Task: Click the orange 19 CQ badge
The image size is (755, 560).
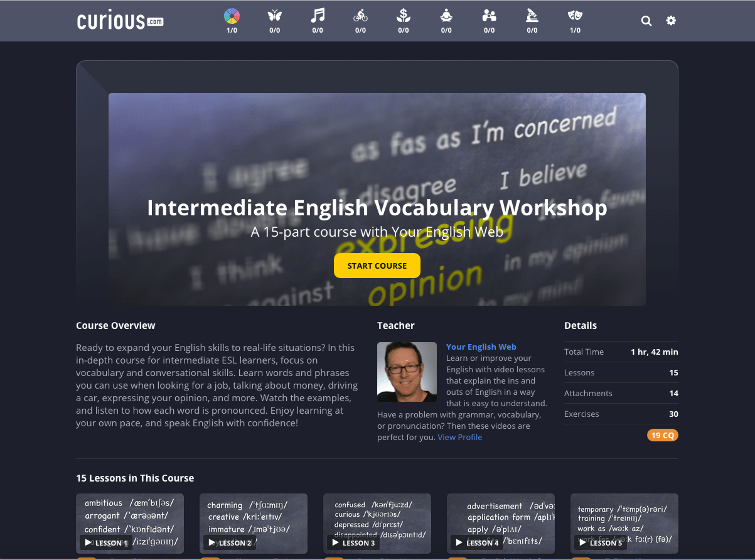Action: click(x=662, y=435)
